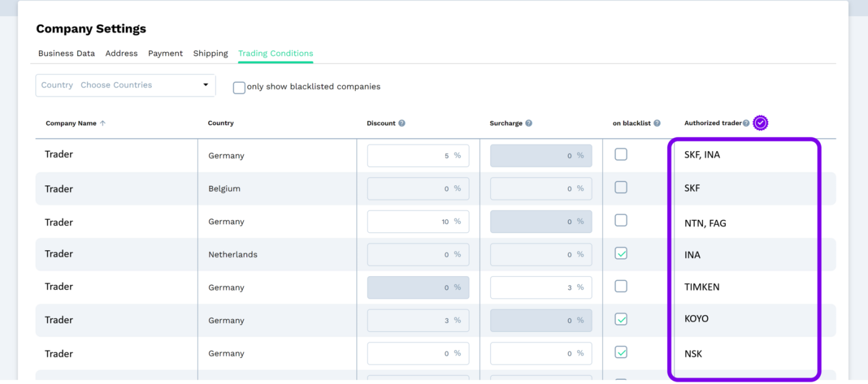
Task: Click the on blacklist help icon
Action: point(657,123)
